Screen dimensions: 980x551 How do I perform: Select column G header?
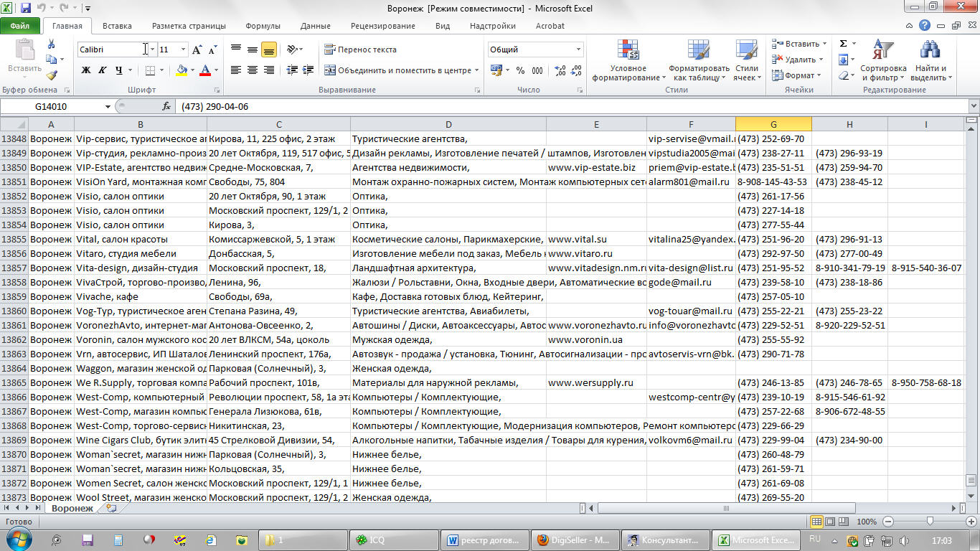773,124
